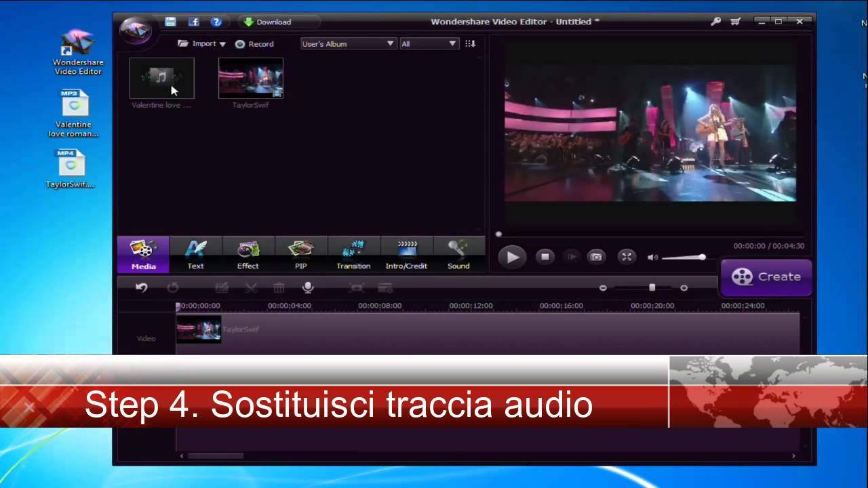Click the Create button
The height and width of the screenshot is (488, 868).
766,277
